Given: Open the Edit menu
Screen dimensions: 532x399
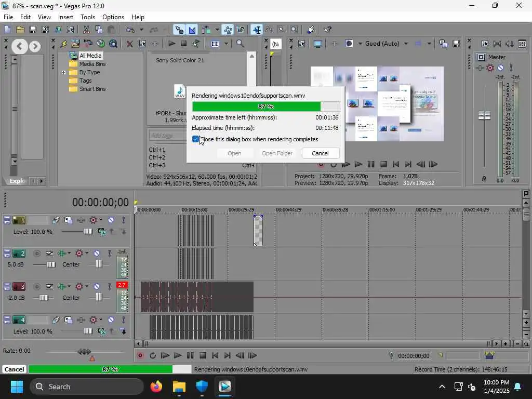Looking at the screenshot, I should click(x=25, y=17).
